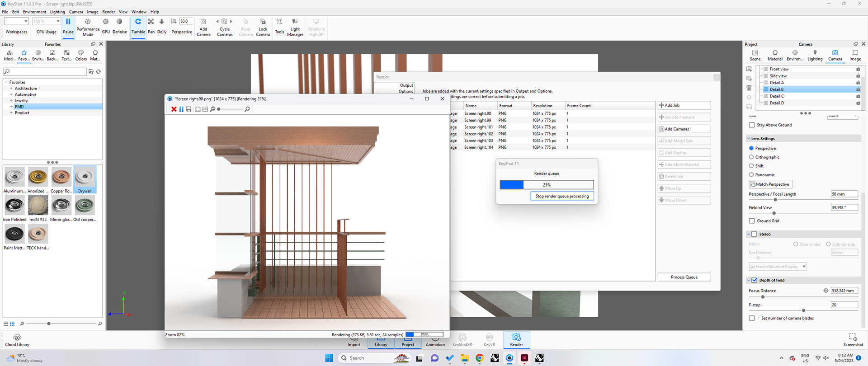Open KeyVR from the bottom bar
The height and width of the screenshot is (366, 868).
click(x=489, y=340)
